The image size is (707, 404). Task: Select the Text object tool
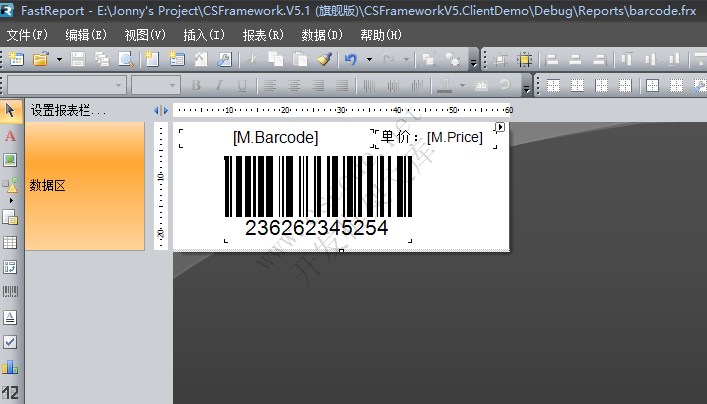point(10,136)
